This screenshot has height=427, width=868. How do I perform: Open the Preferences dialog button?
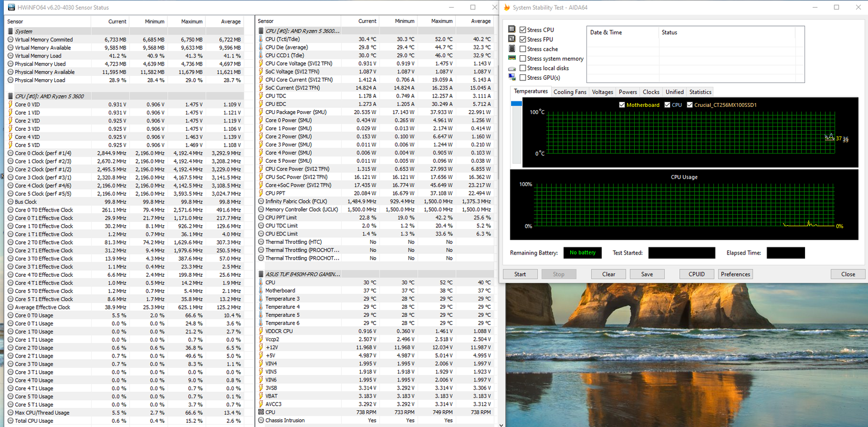[735, 274]
